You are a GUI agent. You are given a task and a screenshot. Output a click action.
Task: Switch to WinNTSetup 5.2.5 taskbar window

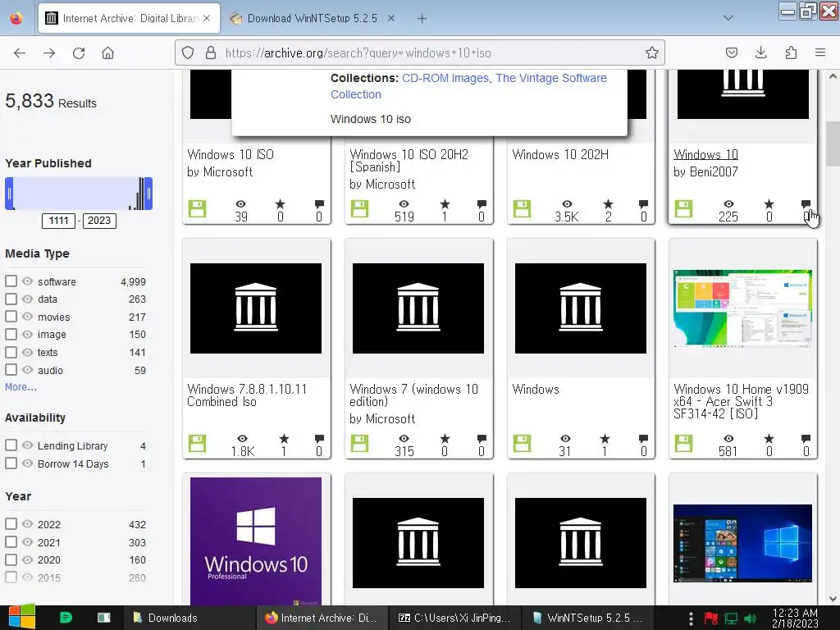click(587, 618)
